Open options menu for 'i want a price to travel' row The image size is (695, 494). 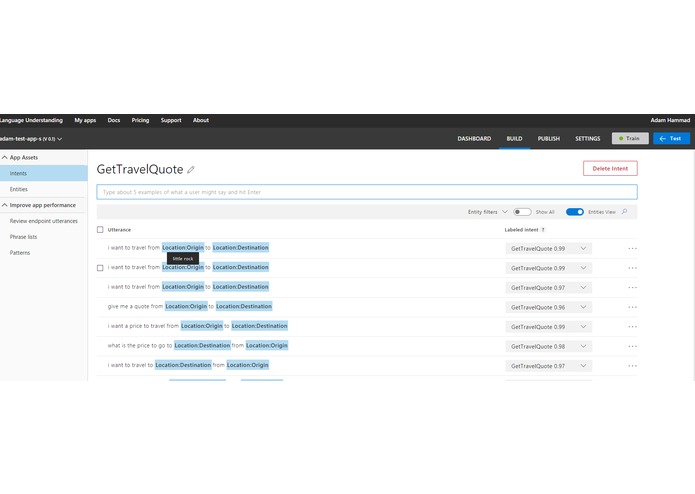[x=633, y=327]
